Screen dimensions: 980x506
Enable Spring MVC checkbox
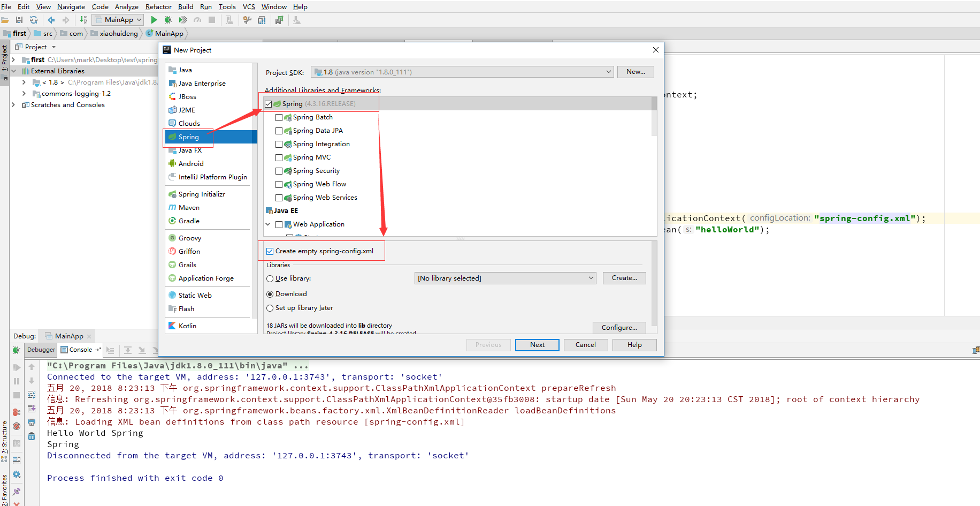click(x=279, y=157)
